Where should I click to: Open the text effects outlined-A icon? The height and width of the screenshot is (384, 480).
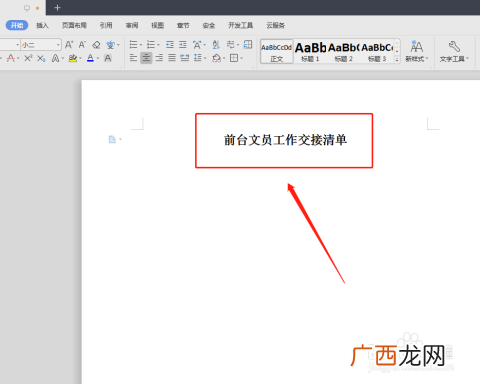[x=55, y=59]
